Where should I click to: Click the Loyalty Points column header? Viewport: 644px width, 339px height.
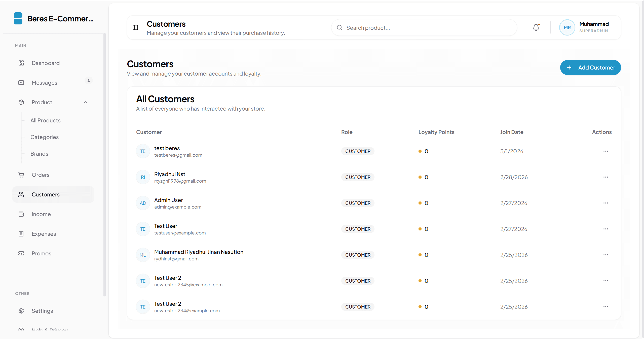[436, 132]
